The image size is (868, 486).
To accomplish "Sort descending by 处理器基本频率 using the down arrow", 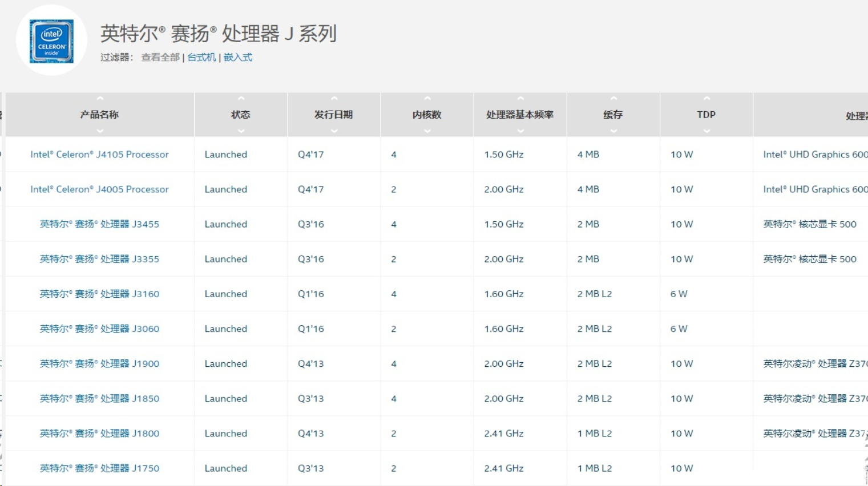I will click(520, 131).
